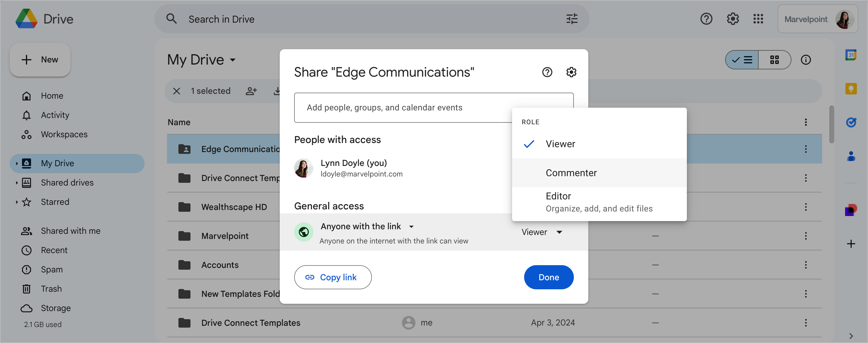Image resolution: width=868 pixels, height=343 pixels.
Task: Expand Shared drives tree arrow
Action: [x=17, y=183]
